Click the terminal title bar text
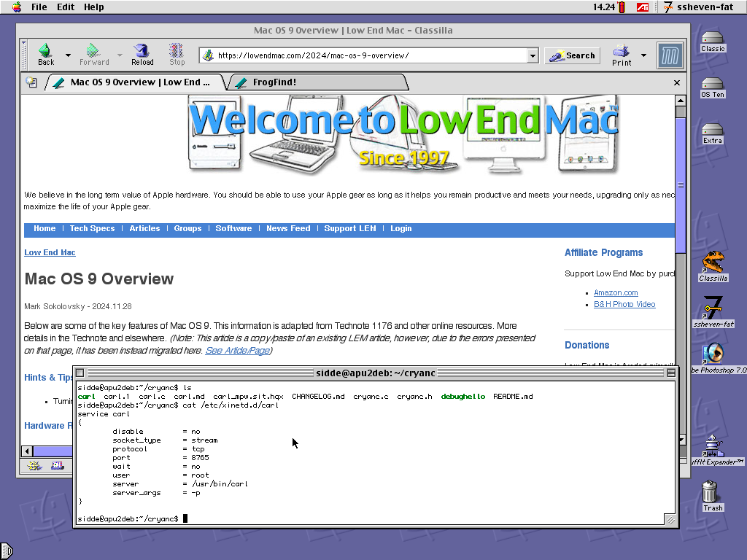This screenshot has width=747, height=560. (x=376, y=373)
